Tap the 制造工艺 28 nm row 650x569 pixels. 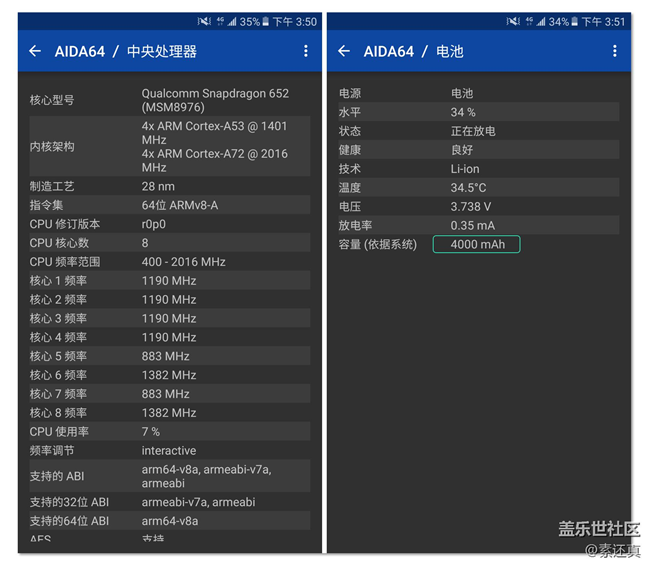pyautogui.click(x=170, y=186)
